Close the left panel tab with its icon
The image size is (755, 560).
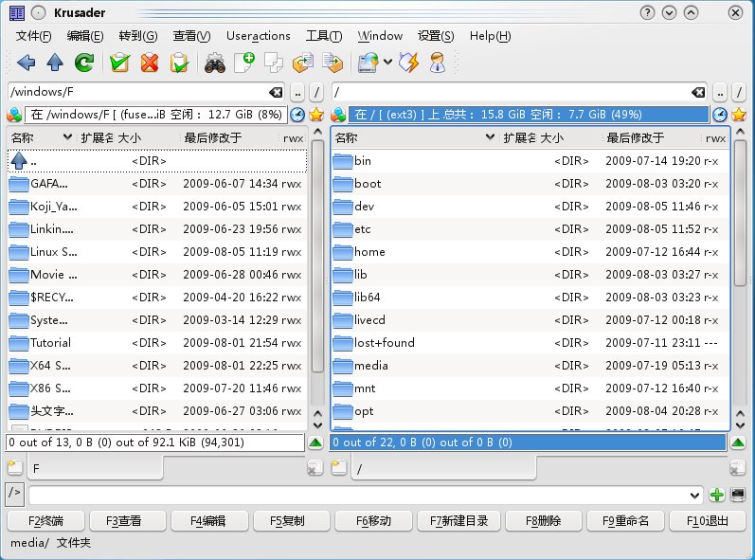315,467
